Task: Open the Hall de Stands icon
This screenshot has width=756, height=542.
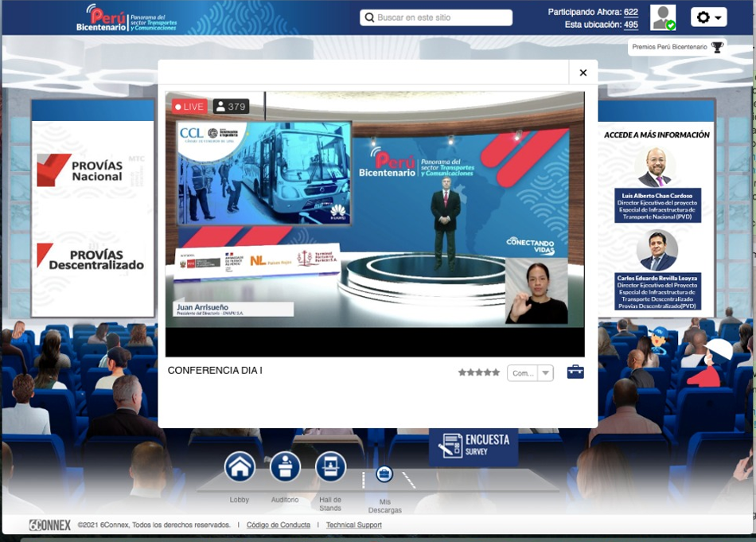Action: point(330,466)
